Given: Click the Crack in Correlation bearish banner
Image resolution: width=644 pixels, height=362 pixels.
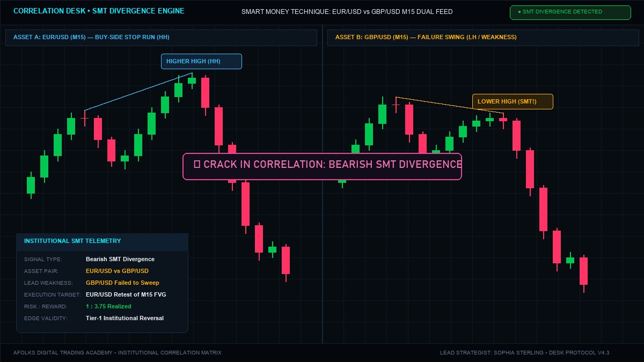Looking at the screenshot, I should point(322,166).
